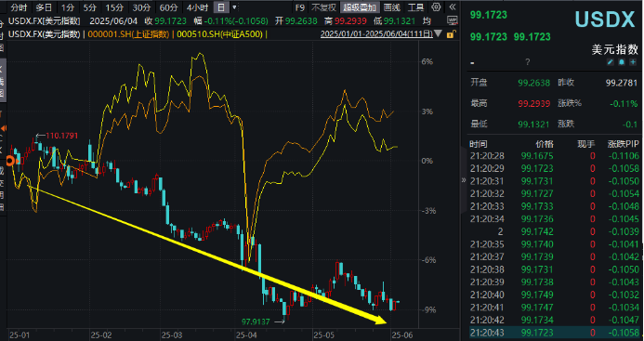Select the 60分 period tab
Image resolution: width=644 pixels, height=341 pixels.
169,7
